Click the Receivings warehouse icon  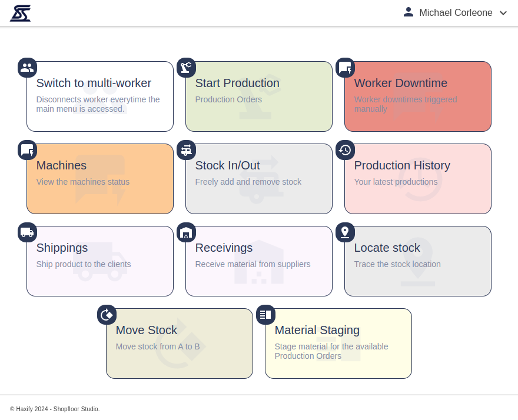click(x=186, y=232)
